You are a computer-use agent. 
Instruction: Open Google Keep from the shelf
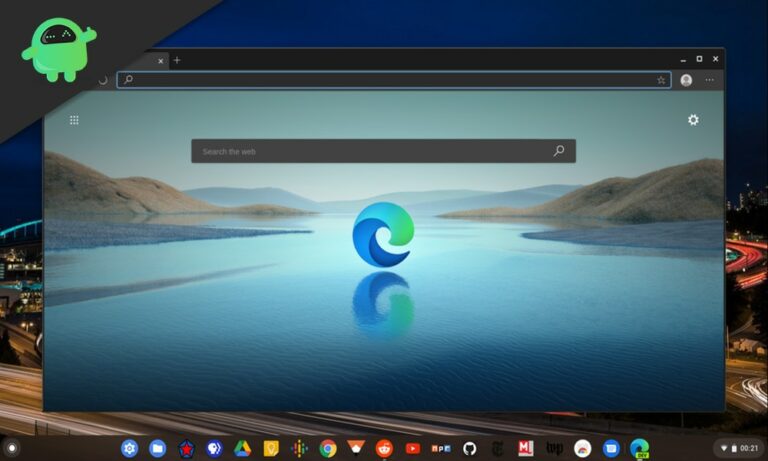271,448
